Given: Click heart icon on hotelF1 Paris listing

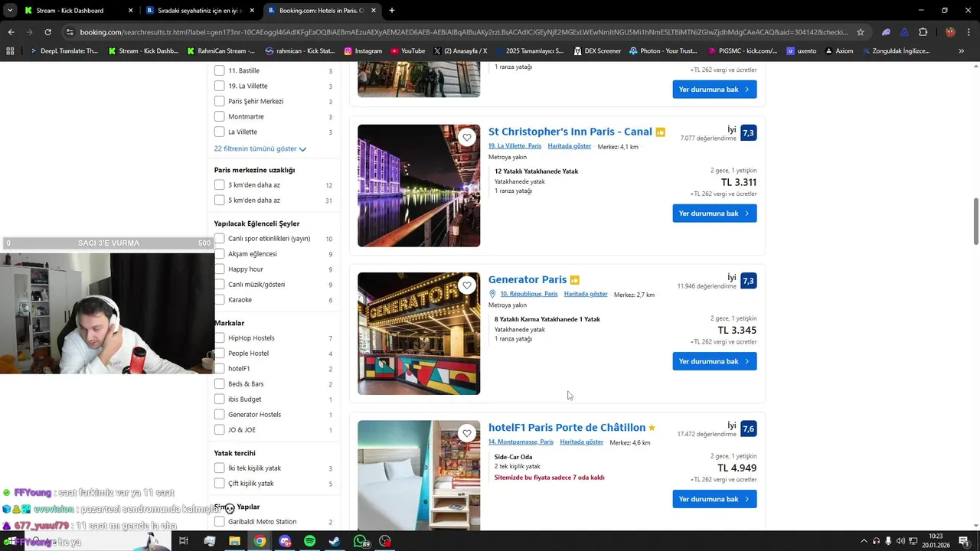Looking at the screenshot, I should [x=467, y=433].
